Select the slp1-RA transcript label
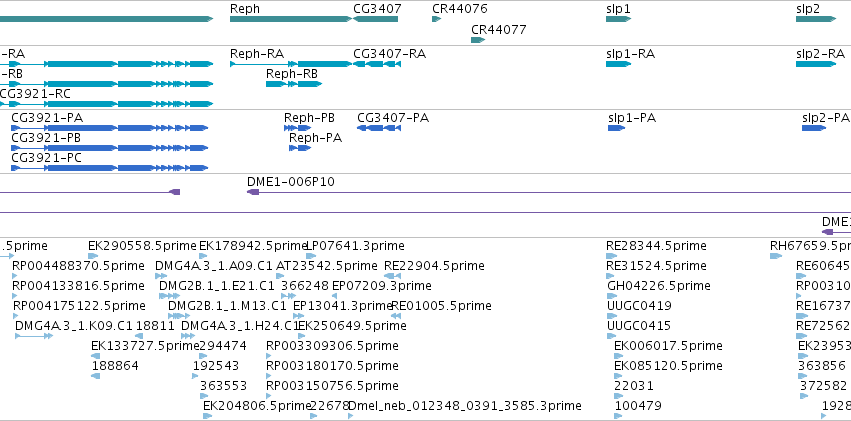The height and width of the screenshot is (421, 851). pyautogui.click(x=631, y=54)
